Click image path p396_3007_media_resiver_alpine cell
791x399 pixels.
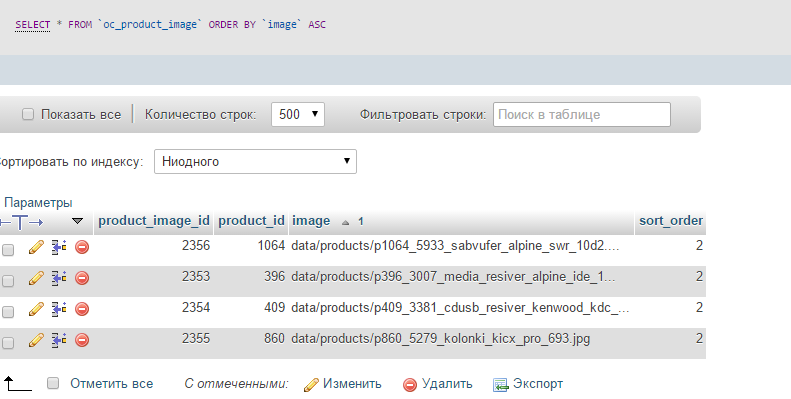tap(453, 277)
